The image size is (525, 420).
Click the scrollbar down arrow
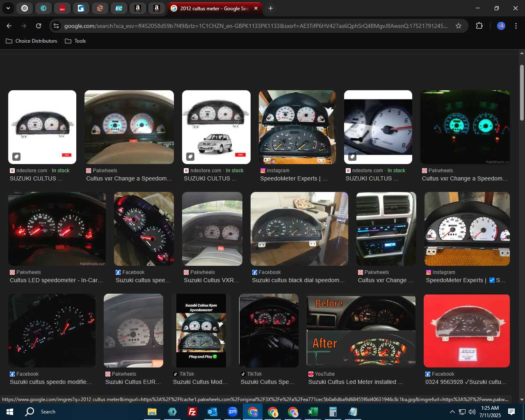pos(522,399)
